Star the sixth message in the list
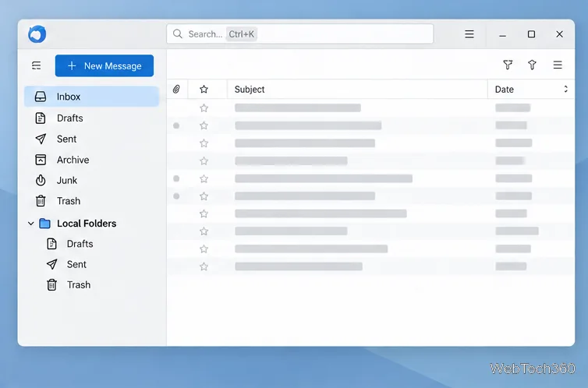 pos(204,196)
